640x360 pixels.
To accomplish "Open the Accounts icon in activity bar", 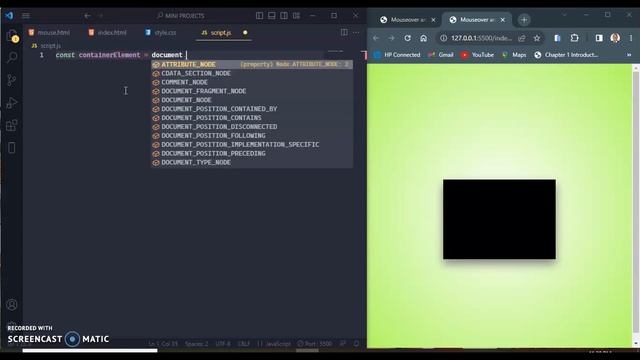I will pyautogui.click(x=12, y=304).
